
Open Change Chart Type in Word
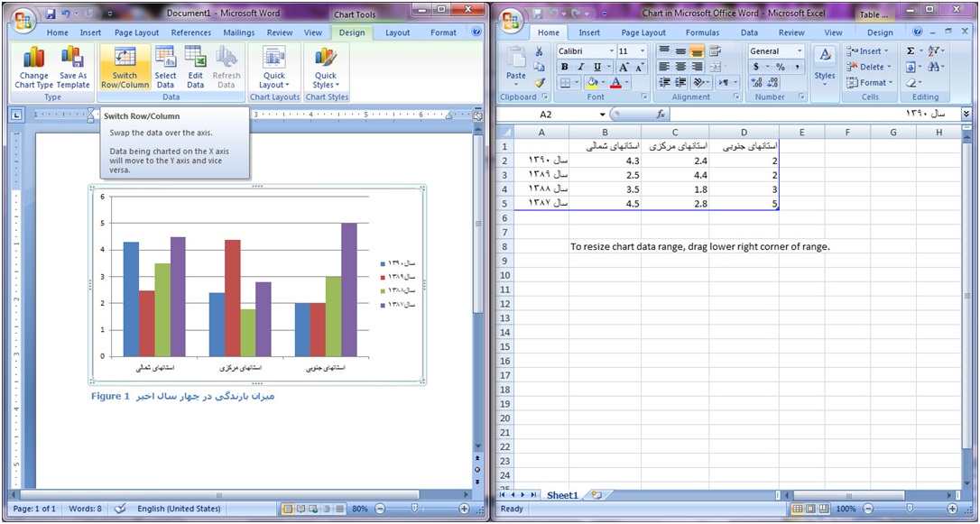33,68
